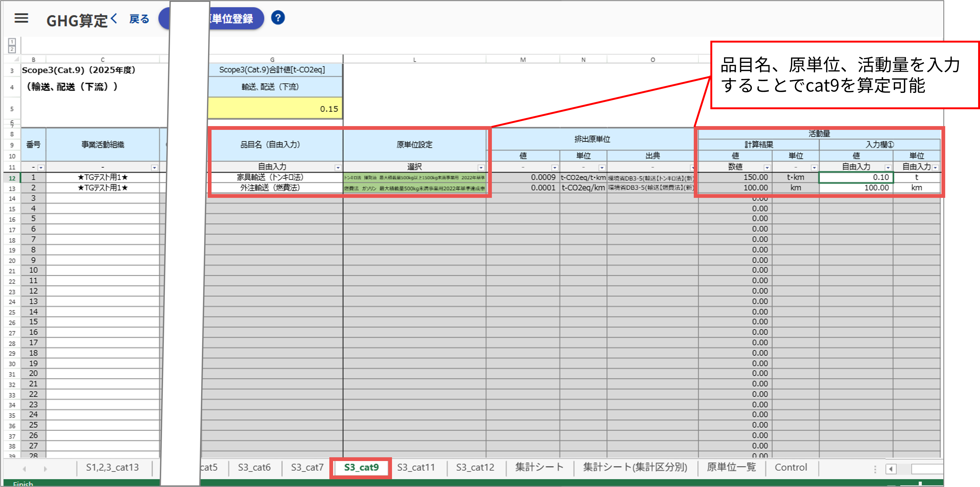Open 原単位設定 選択 filter dropdown
The width and height of the screenshot is (980, 487).
(x=481, y=167)
